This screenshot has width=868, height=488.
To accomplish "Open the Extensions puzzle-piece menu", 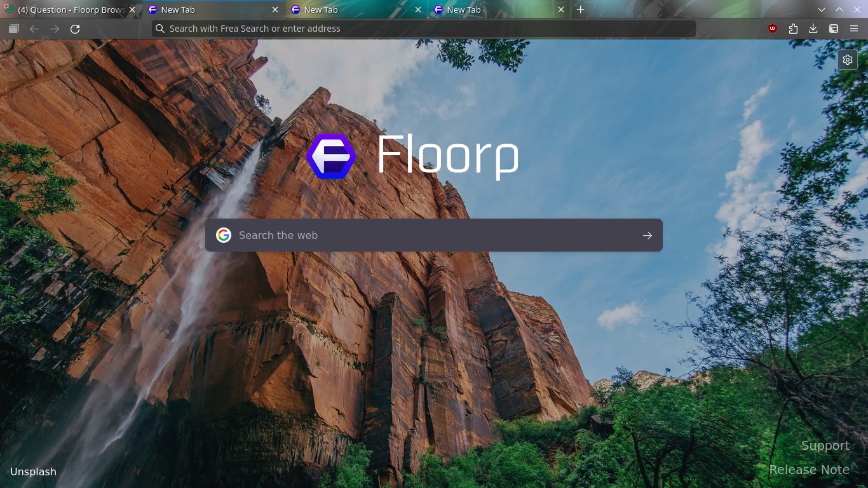I will coord(793,29).
